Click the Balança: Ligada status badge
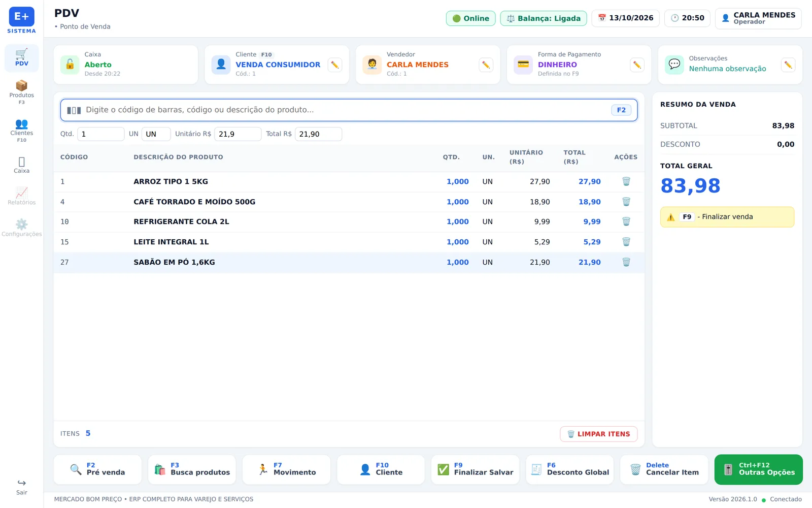This screenshot has height=508, width=812. (x=544, y=18)
